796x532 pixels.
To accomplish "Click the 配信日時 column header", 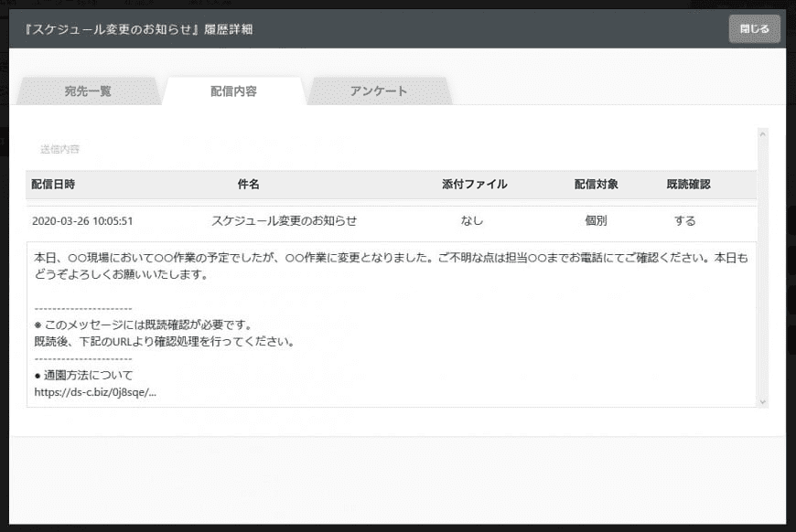I will coord(53,184).
